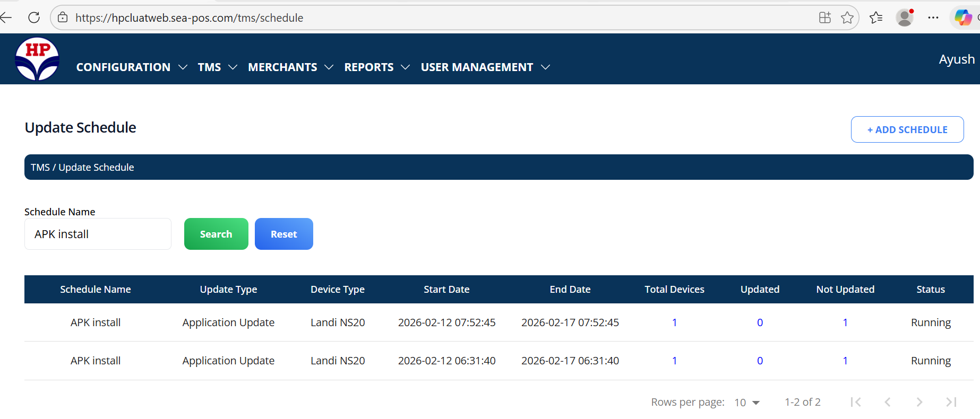980x419 pixels.
Task: Open the browser profile avatar
Action: 905,18
